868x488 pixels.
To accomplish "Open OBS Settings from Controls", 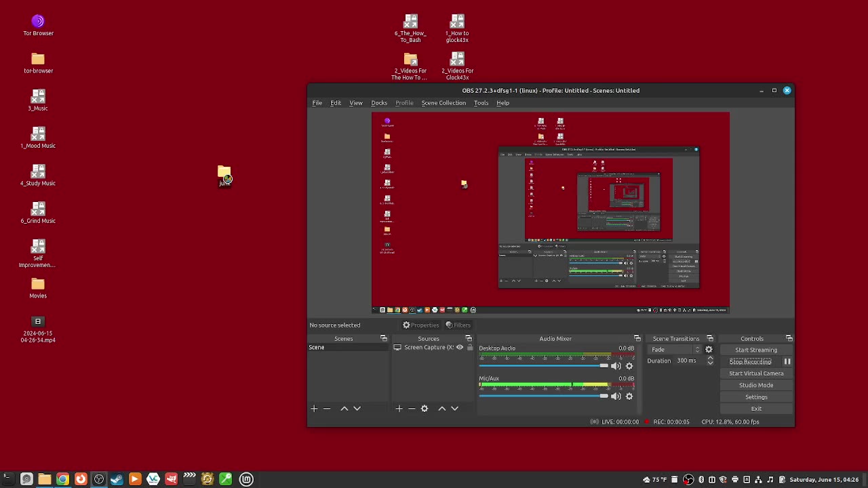I will click(x=756, y=397).
